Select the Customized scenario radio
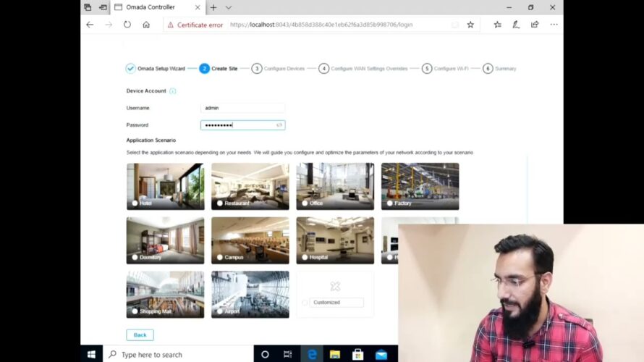 point(305,303)
